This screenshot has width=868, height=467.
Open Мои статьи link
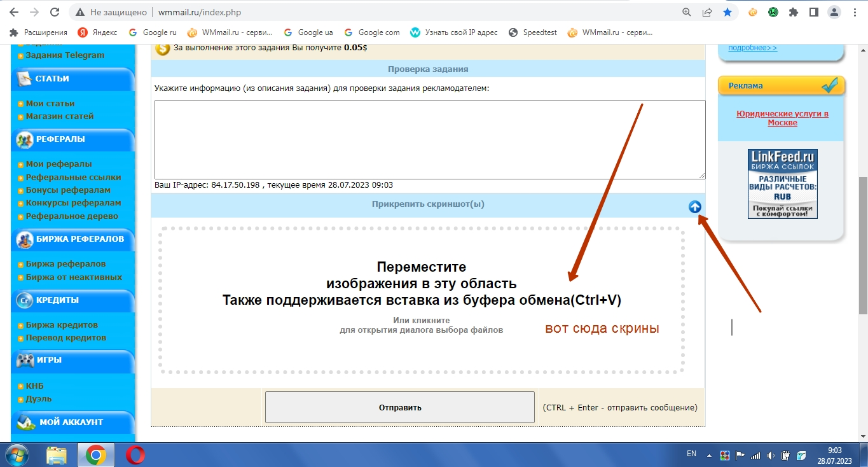click(50, 103)
